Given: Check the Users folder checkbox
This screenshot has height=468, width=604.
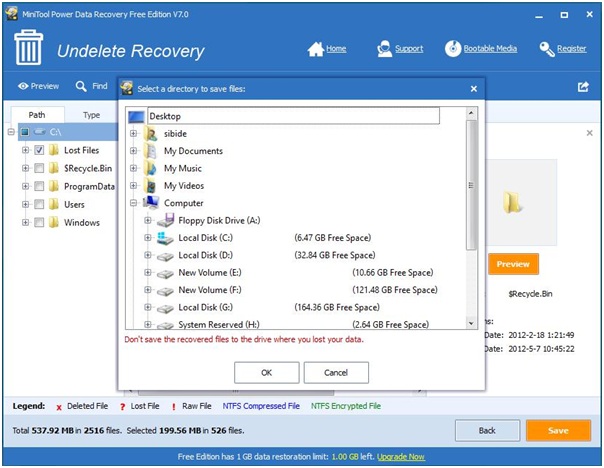Looking at the screenshot, I should click(x=39, y=204).
